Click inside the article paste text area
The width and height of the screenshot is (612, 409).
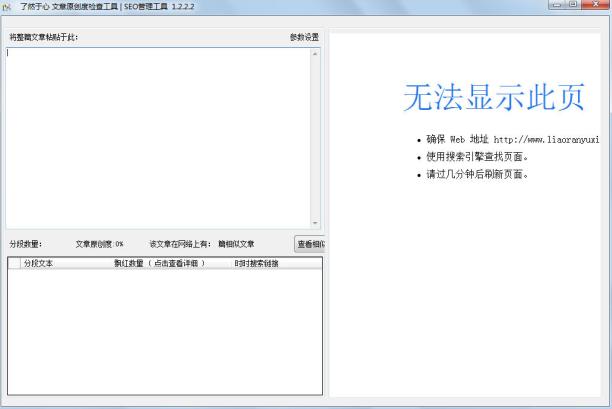point(158,137)
